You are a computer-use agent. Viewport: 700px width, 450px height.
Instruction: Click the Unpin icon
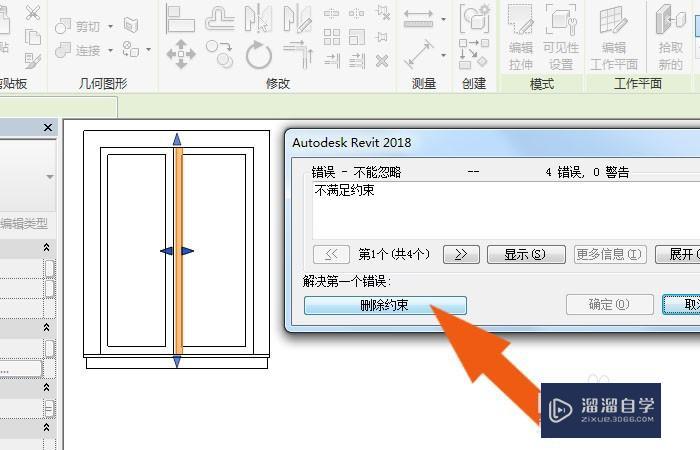[x=382, y=12]
